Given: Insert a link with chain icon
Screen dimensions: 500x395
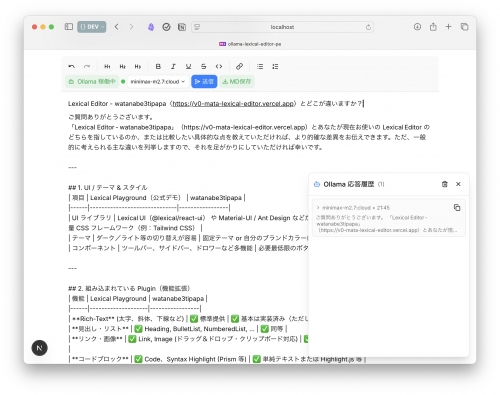Looking at the screenshot, I should [x=239, y=67].
